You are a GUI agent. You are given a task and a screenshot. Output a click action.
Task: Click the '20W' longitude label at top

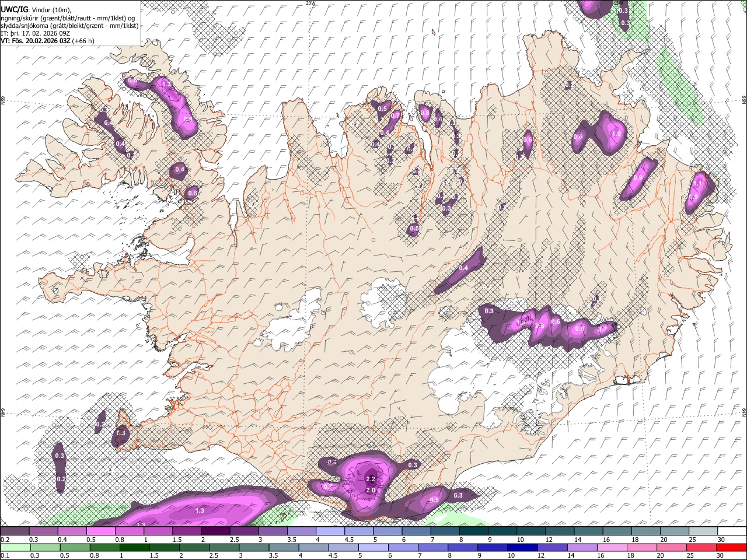pos(310,3)
